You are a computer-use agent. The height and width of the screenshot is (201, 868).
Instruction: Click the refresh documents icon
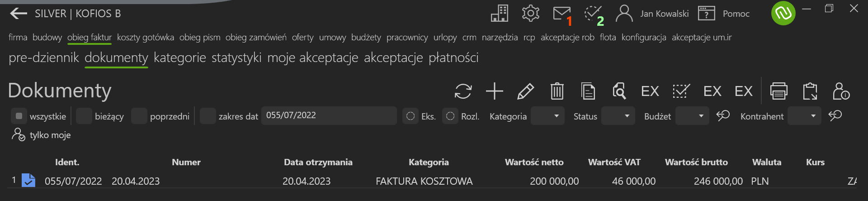[463, 91]
